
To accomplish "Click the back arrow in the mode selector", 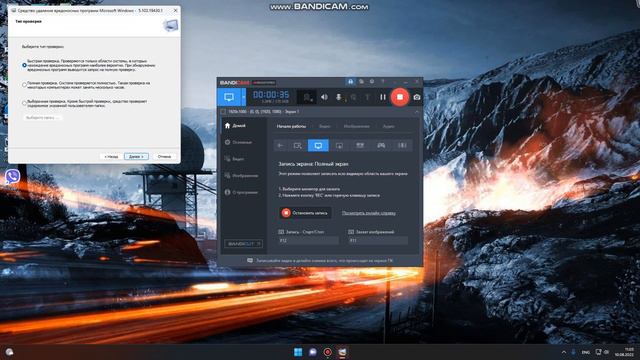I will tap(280, 145).
